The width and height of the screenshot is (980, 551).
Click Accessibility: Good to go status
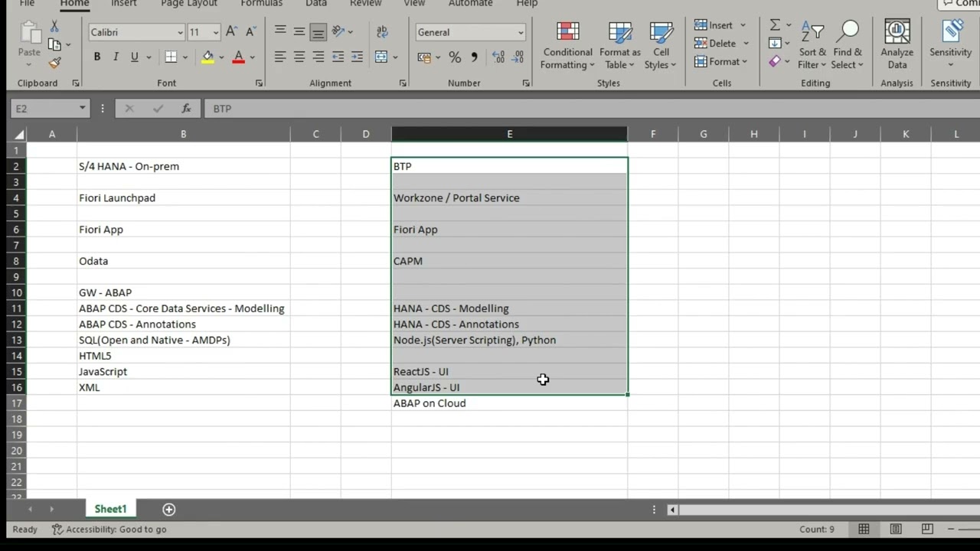pos(109,530)
